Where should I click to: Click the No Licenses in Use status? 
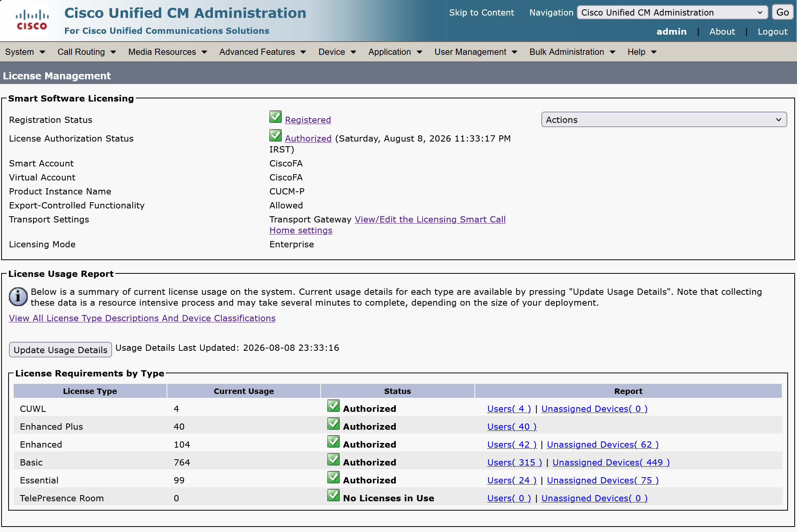(388, 499)
